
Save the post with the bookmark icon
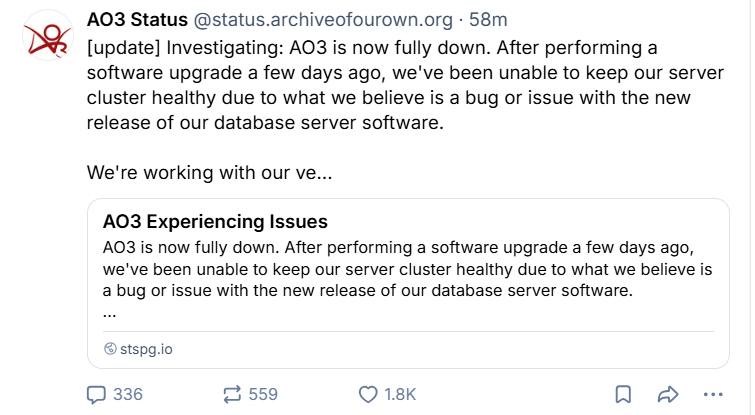click(622, 394)
